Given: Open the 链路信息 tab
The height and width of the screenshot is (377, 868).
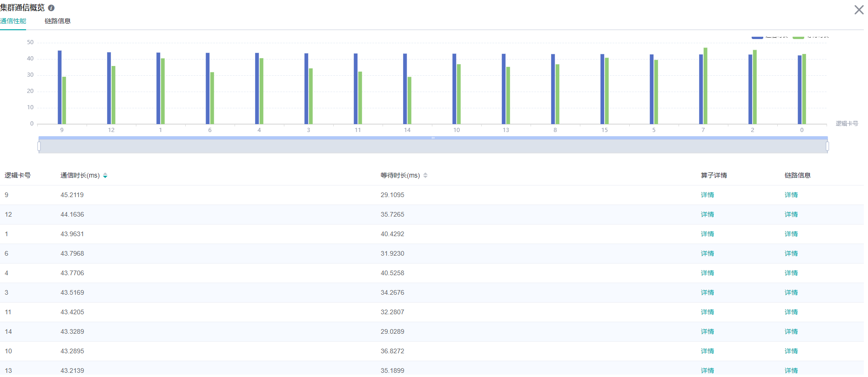Looking at the screenshot, I should click(58, 21).
